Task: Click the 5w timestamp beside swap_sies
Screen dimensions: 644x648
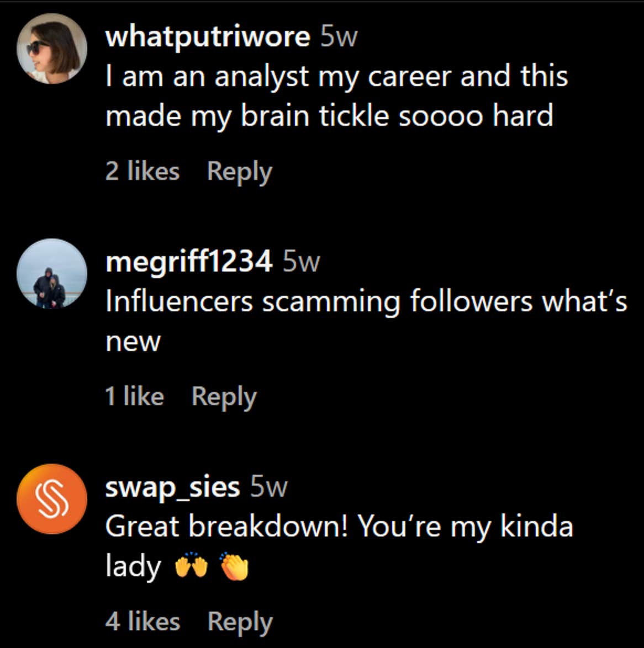Action: coord(269,487)
